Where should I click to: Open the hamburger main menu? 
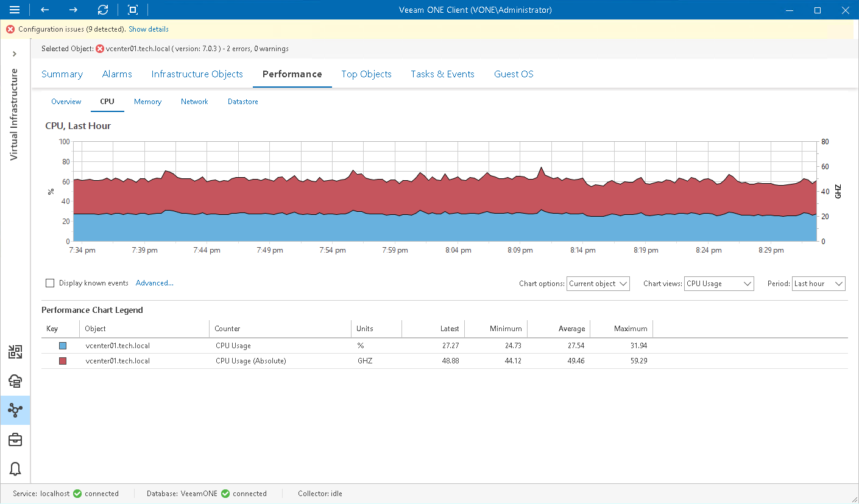[15, 10]
